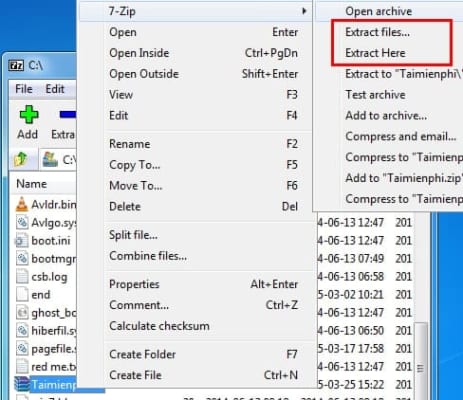Click the date cell 5-03-17 17:58
463x400 pixels.
(351, 349)
